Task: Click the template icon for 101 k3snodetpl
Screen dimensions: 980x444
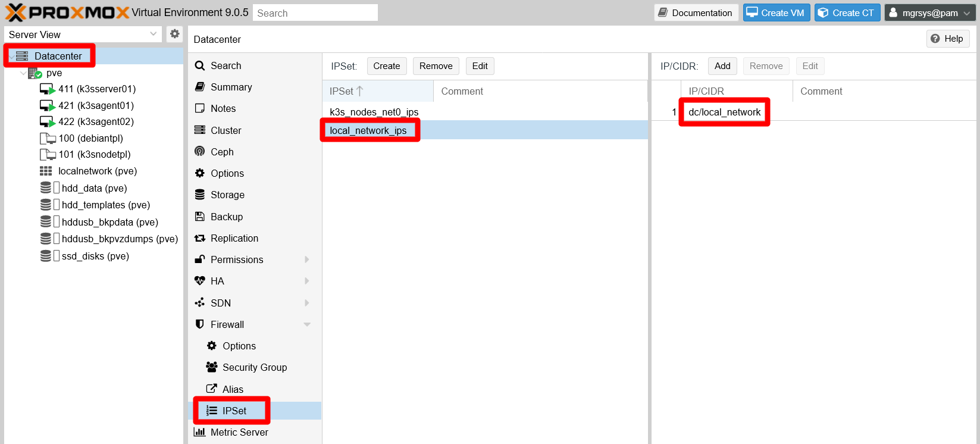Action: 48,155
